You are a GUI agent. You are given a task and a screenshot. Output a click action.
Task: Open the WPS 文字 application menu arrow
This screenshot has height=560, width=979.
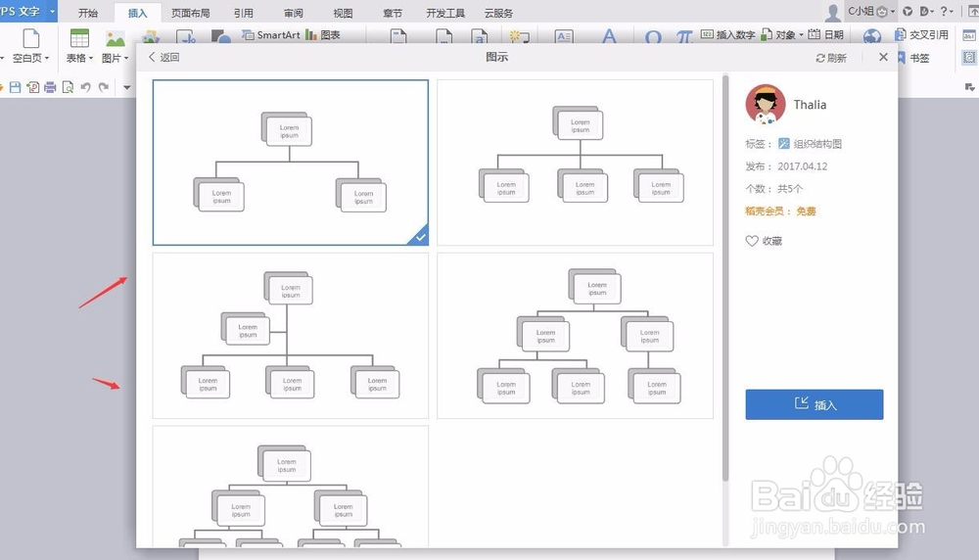[x=53, y=11]
